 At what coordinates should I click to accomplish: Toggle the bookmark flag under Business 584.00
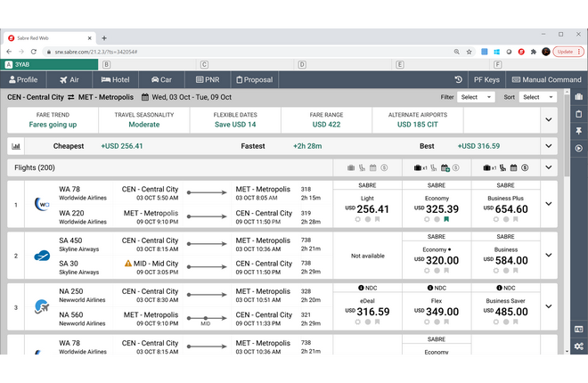(516, 271)
